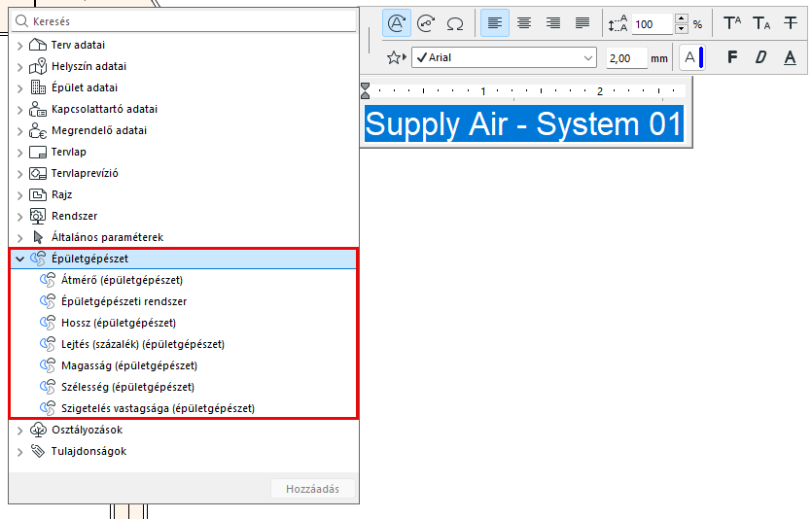The height and width of the screenshot is (519, 812).
Task: Justify the text alignment
Action: click(583, 23)
